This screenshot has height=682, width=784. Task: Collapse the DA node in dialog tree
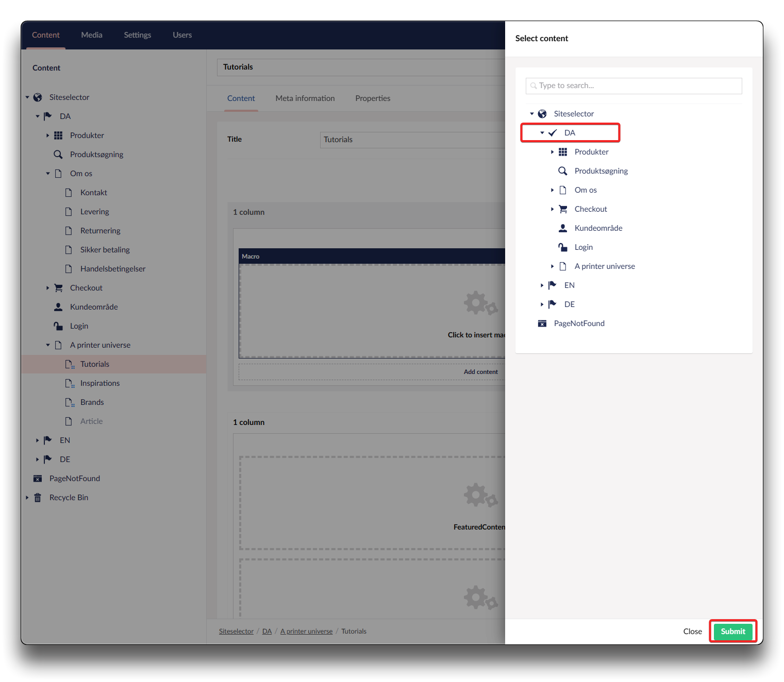click(542, 133)
